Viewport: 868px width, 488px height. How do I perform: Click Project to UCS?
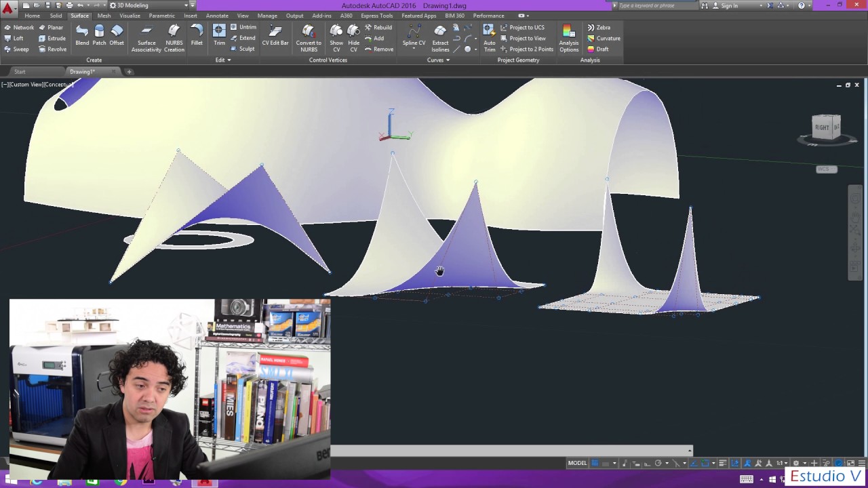tap(522, 28)
